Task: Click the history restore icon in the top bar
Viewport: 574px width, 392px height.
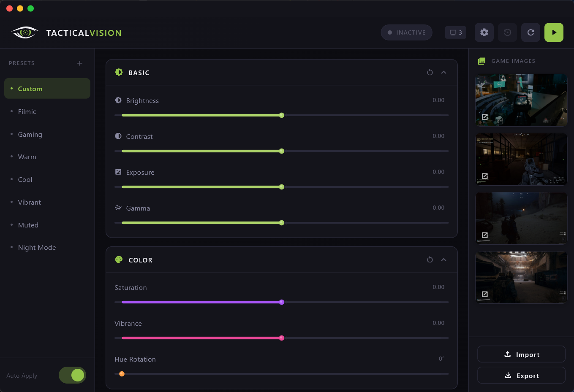Action: click(x=507, y=32)
